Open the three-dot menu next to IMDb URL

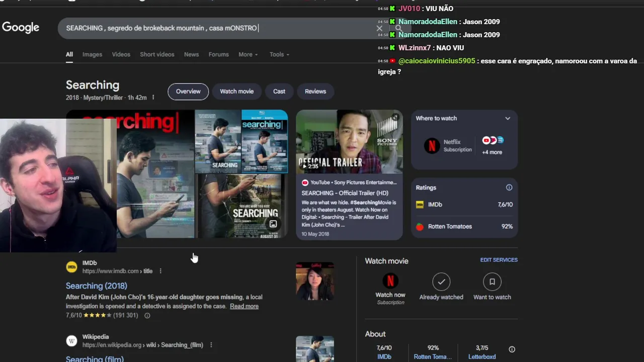click(160, 271)
